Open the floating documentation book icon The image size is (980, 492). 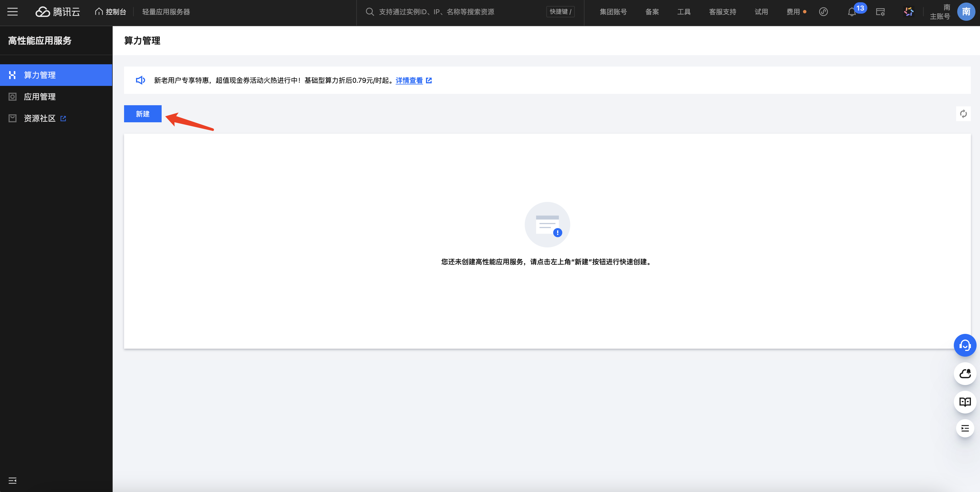click(965, 402)
